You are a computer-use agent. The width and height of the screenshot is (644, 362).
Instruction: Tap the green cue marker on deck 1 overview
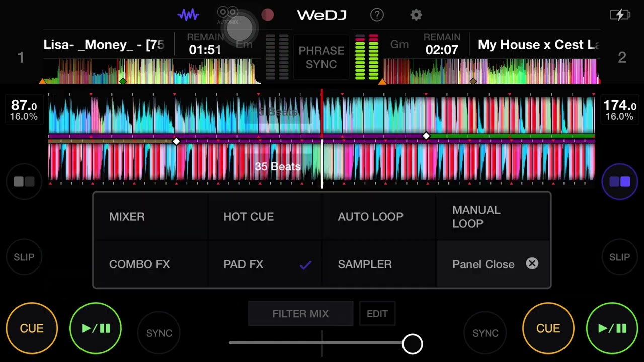pyautogui.click(x=122, y=81)
